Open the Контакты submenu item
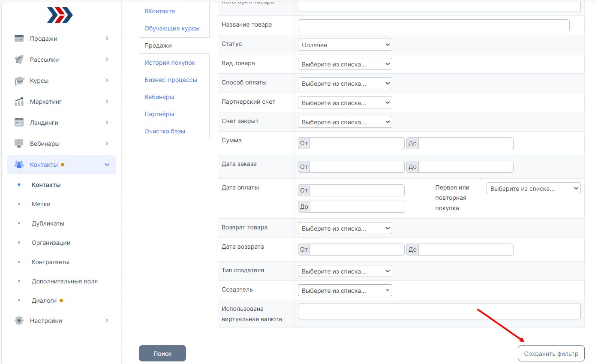The width and height of the screenshot is (595, 364). click(46, 185)
